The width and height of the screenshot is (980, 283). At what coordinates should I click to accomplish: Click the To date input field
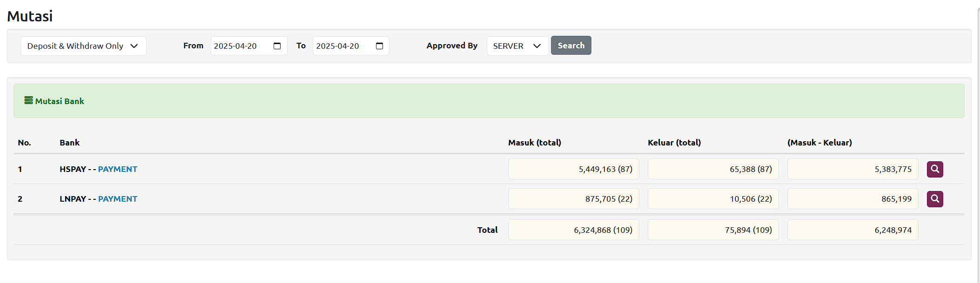[342, 46]
